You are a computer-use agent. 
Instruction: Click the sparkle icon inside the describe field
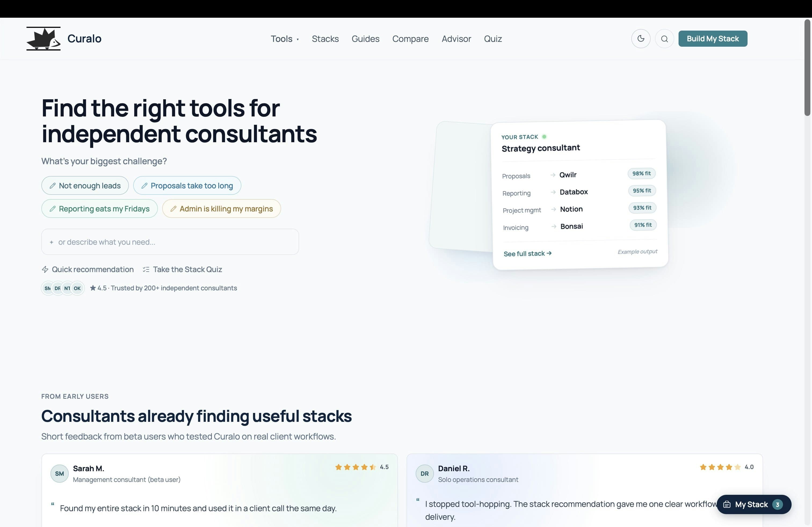(52, 242)
